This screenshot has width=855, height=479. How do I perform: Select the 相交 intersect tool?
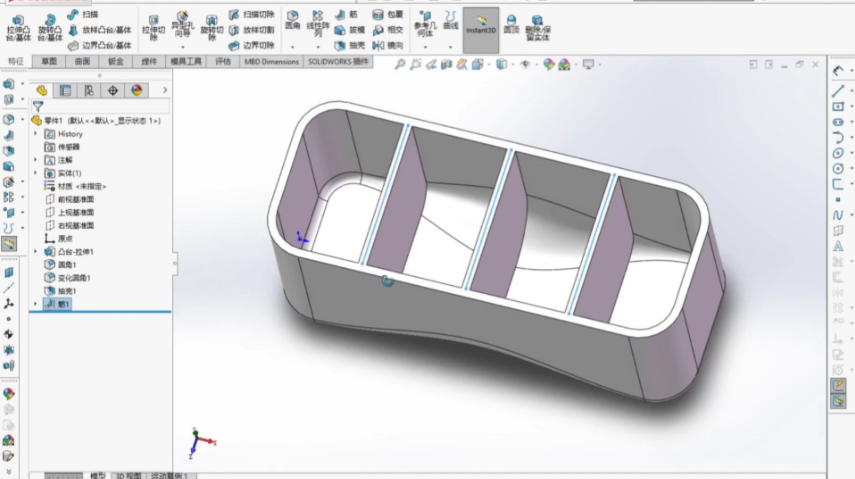[388, 30]
